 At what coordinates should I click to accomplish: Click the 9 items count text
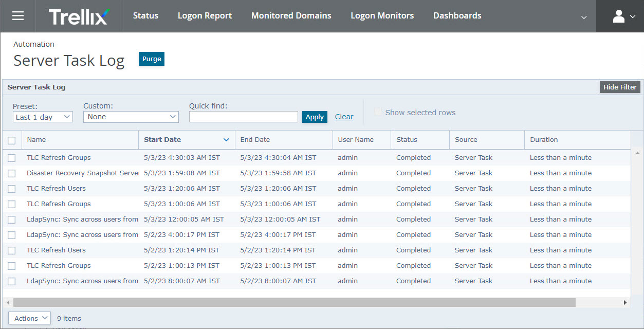point(69,319)
